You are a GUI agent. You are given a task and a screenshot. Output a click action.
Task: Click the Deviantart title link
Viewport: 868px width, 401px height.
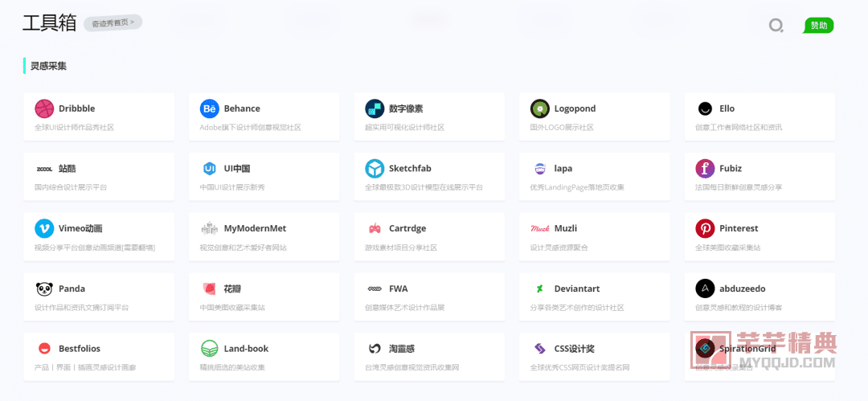click(577, 288)
